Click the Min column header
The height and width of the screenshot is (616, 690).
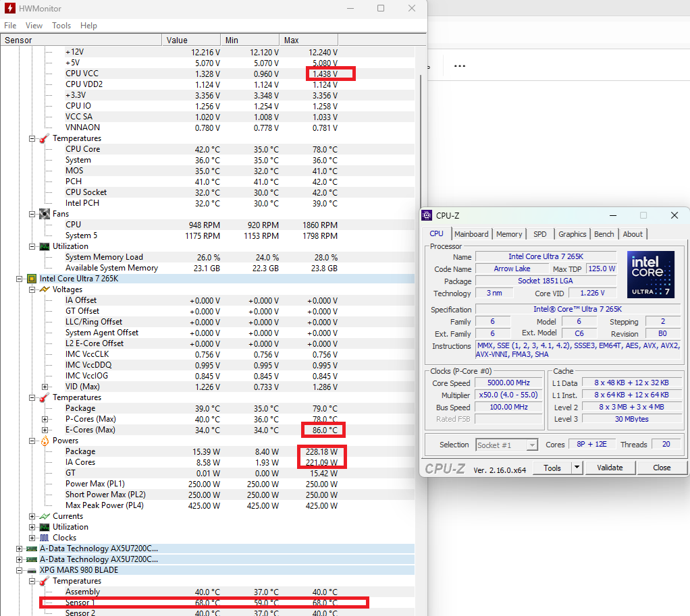[x=250, y=40]
